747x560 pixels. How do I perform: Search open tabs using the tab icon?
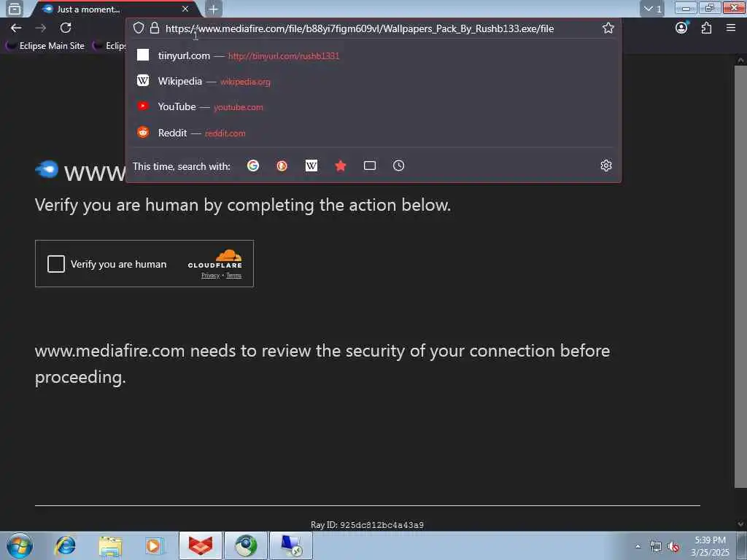(x=370, y=166)
